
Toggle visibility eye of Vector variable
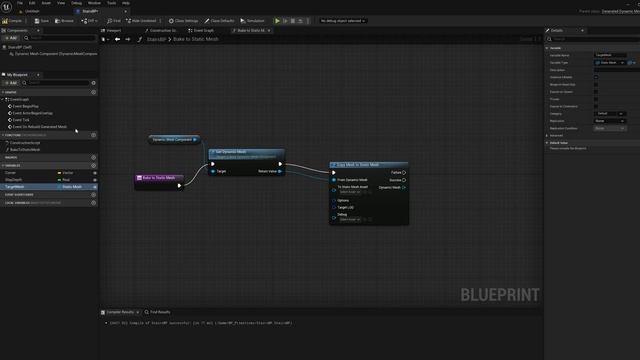tap(95, 173)
